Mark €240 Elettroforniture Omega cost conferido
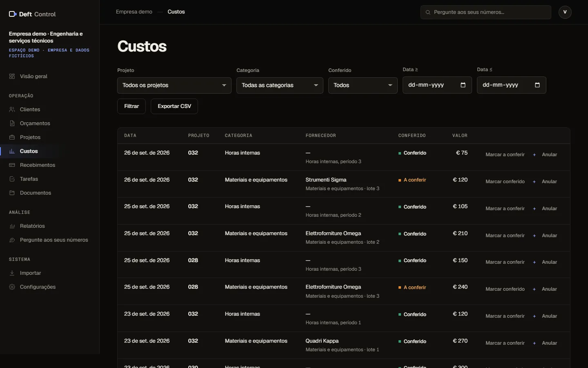 pyautogui.click(x=505, y=289)
